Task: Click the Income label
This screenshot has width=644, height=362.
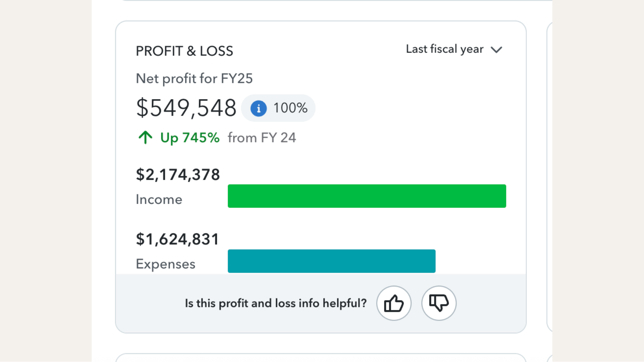Action: (159, 200)
